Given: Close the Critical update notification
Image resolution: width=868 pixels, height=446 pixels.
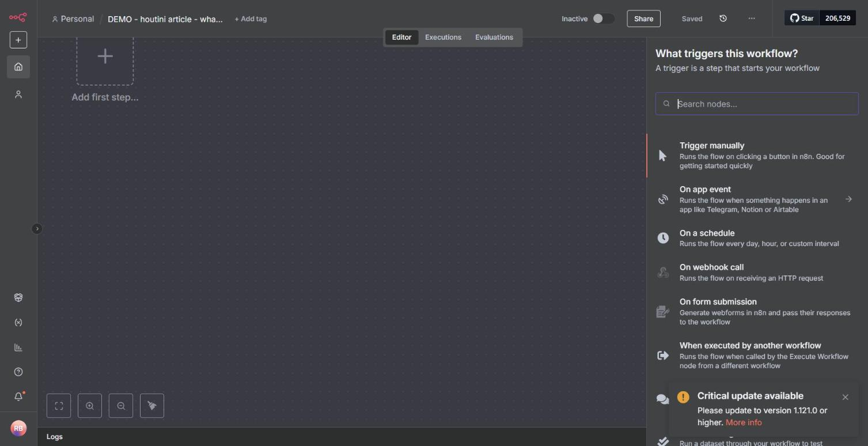Looking at the screenshot, I should [845, 397].
